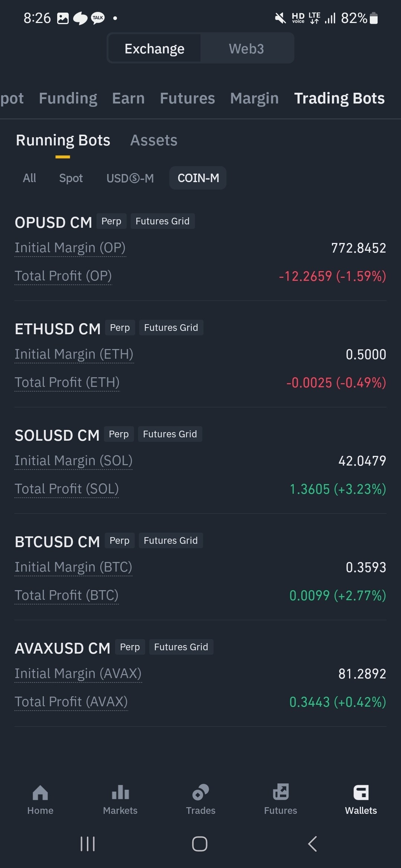Filter running bots by Spot

click(x=71, y=178)
